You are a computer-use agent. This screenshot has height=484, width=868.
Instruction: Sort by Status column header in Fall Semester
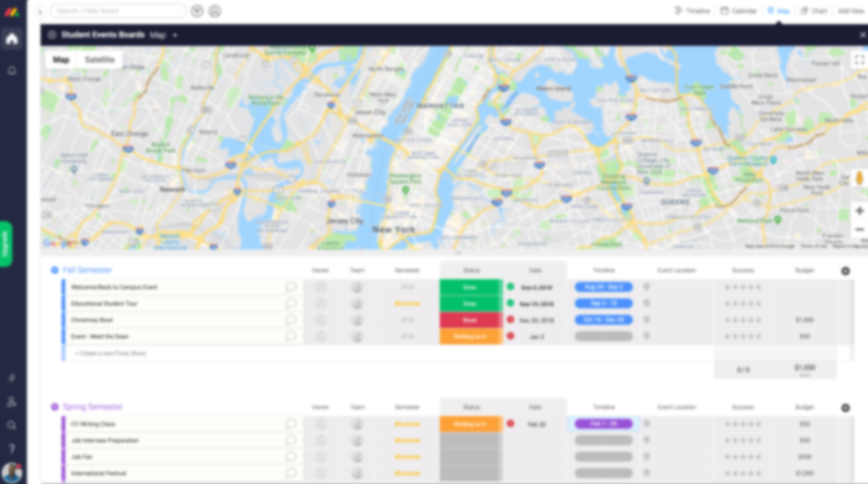[x=471, y=271]
